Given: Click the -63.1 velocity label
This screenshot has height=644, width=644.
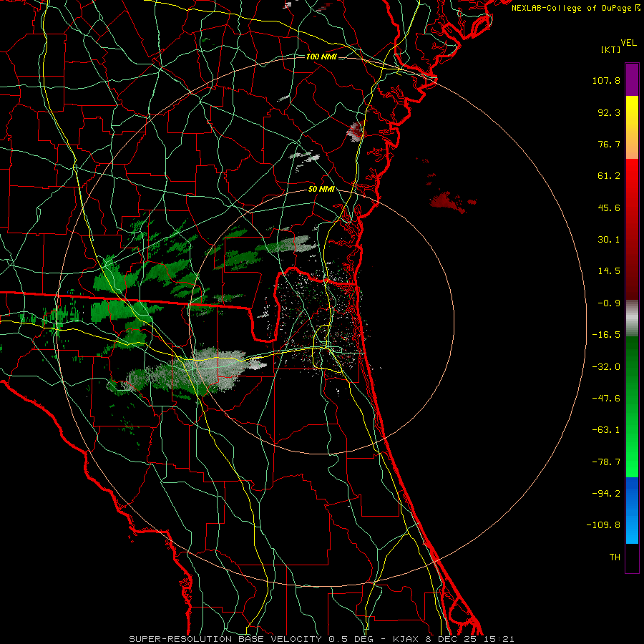Looking at the screenshot, I should 606,430.
